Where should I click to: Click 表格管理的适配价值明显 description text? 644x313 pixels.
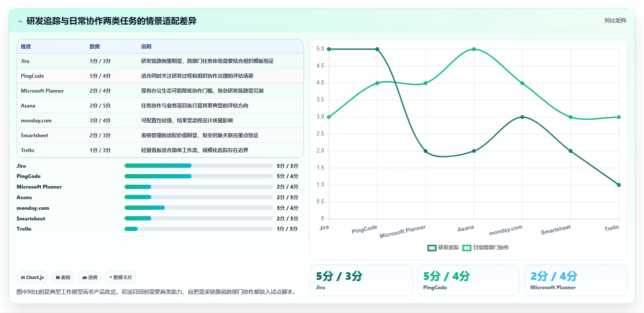click(x=200, y=135)
